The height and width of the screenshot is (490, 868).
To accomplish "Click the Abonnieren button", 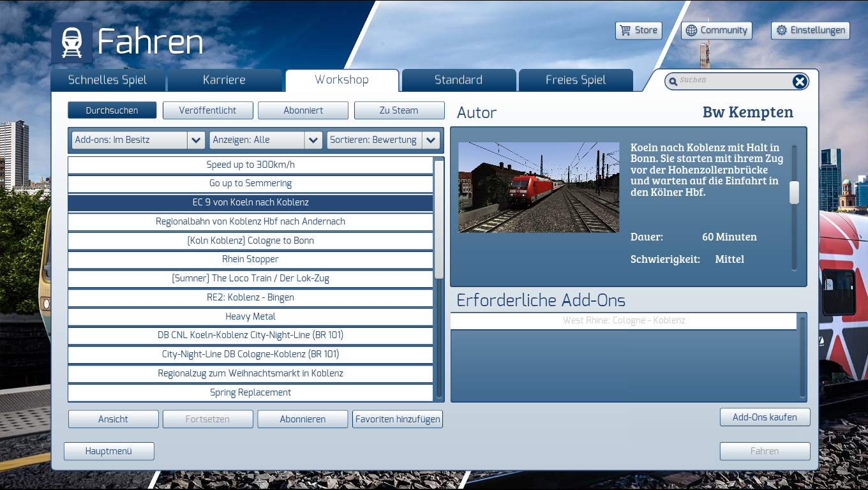I will point(303,419).
